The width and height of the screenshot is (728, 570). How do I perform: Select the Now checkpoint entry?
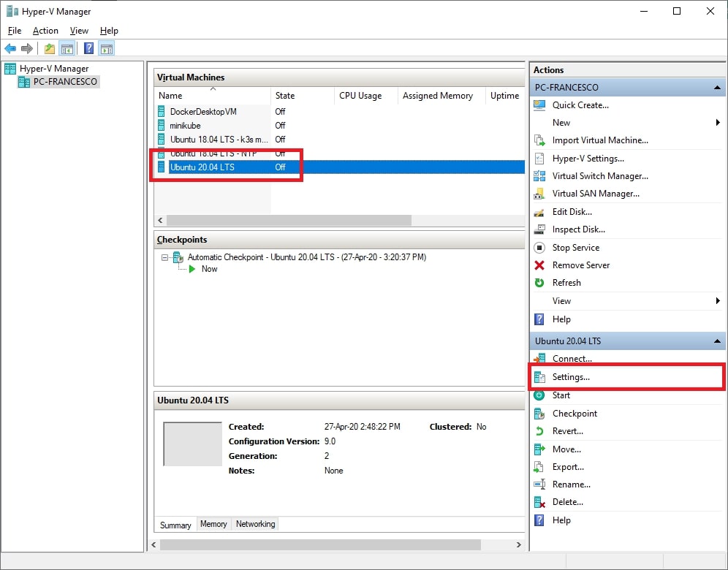[x=209, y=269]
